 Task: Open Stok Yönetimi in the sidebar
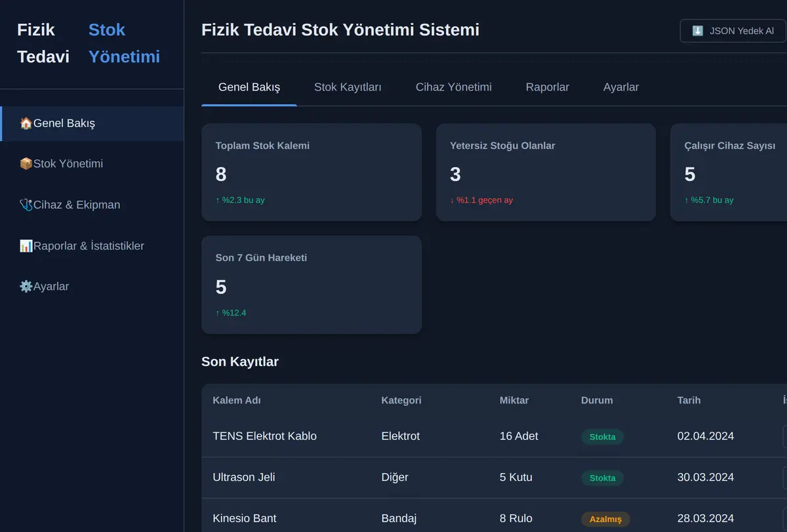(92, 164)
